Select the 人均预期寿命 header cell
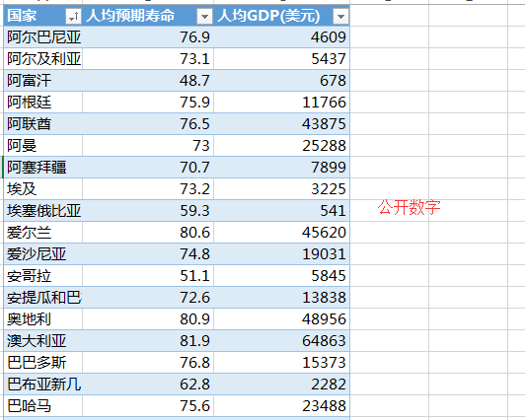Screen dimensions: 525x420 click(148, 16)
